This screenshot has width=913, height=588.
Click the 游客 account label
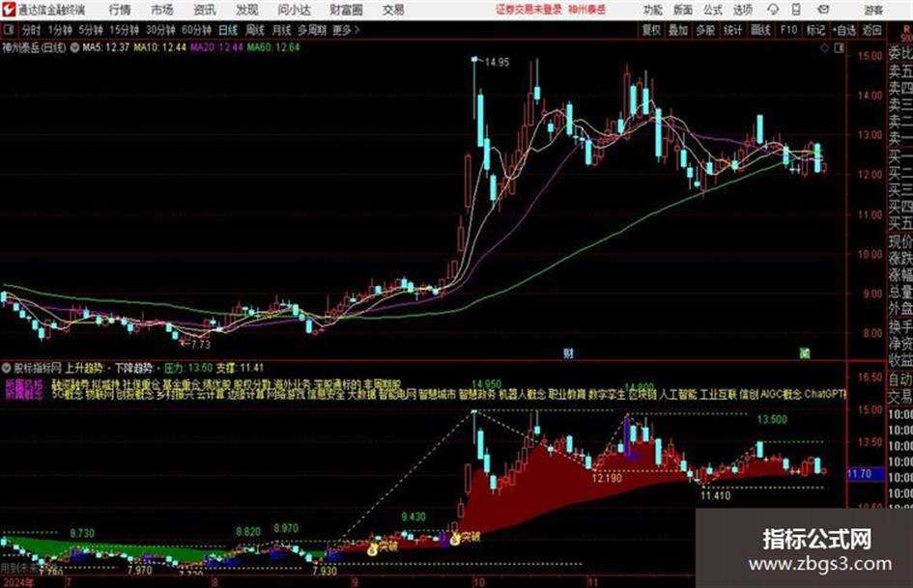tap(872, 10)
